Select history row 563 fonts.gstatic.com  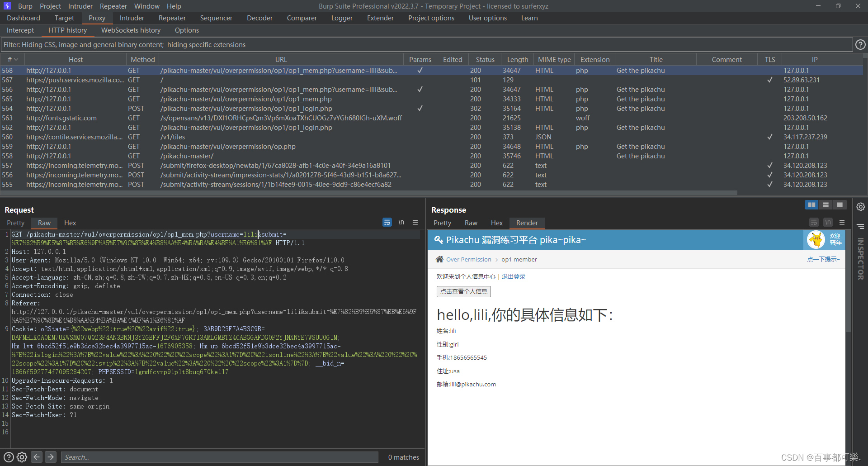click(x=431, y=118)
